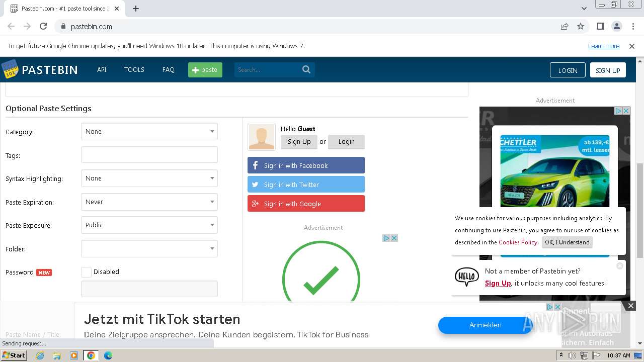
Task: Click the tray volume icon
Action: (x=572, y=355)
